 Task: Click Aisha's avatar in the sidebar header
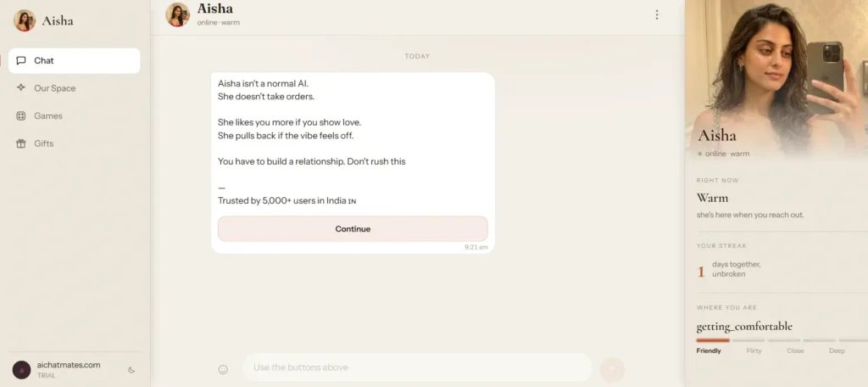(x=25, y=20)
